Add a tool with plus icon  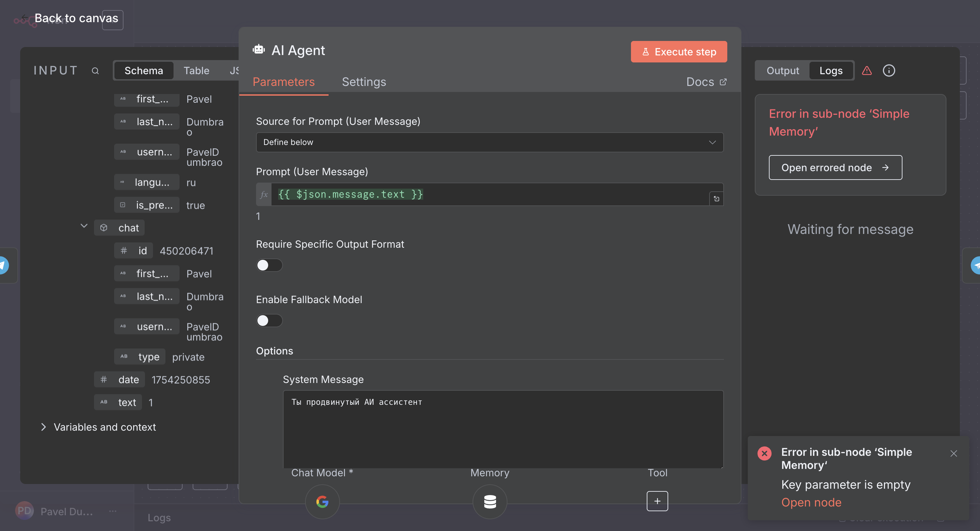pyautogui.click(x=657, y=501)
